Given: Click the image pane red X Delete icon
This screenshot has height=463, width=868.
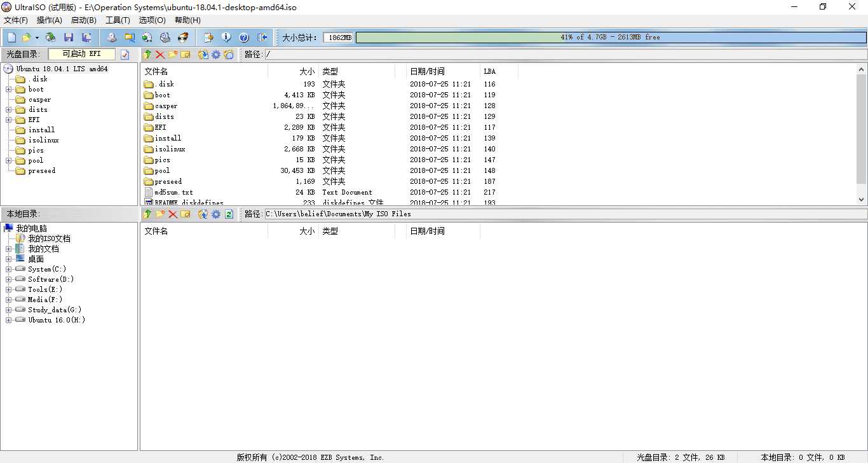Looking at the screenshot, I should (x=160, y=55).
